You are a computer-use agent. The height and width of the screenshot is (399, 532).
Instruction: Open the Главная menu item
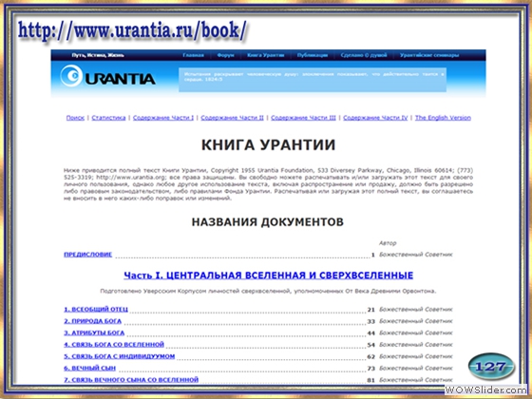[193, 55]
